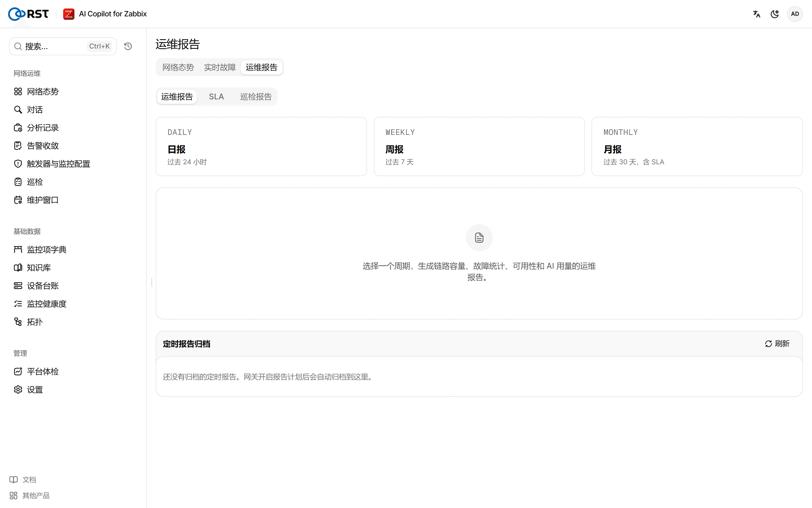The height and width of the screenshot is (508, 812).
Task: Open 设备台账 label in sidebar
Action: coord(43,286)
